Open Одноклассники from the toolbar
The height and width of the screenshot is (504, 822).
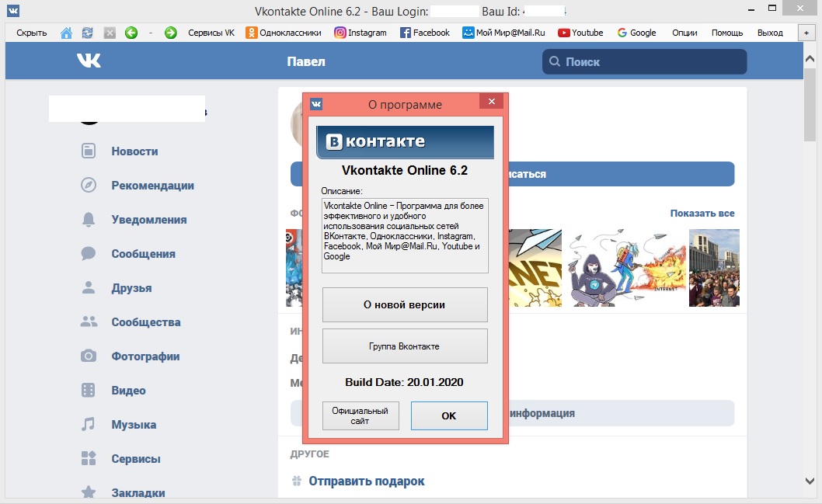[284, 33]
